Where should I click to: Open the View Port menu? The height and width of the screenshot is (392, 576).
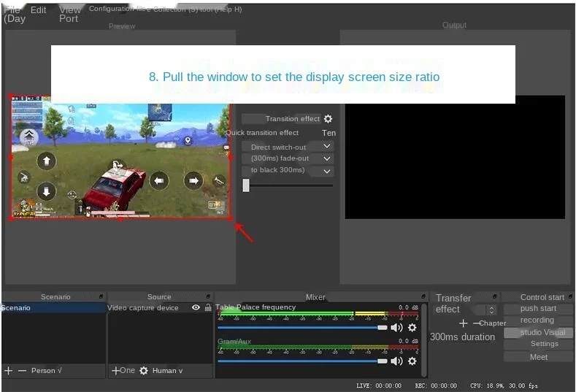69,14
